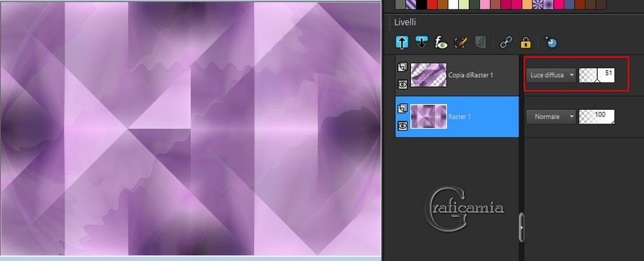This screenshot has height=261, width=644.
Task: Click the link layers chain icon
Action: click(x=506, y=42)
